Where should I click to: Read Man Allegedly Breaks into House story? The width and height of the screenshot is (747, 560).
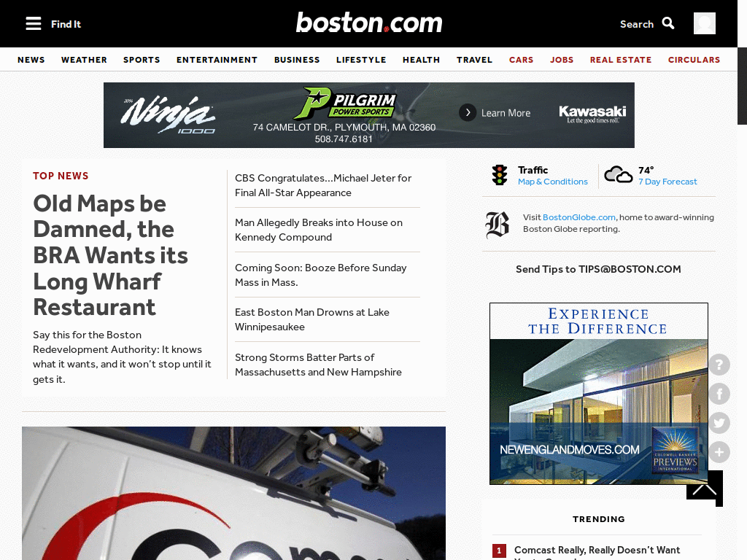(x=319, y=230)
